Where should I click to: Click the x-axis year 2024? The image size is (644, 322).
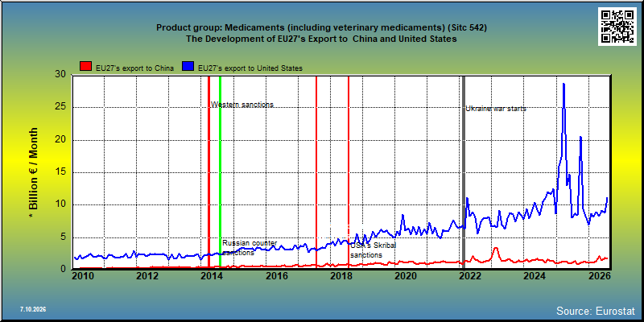(x=535, y=276)
